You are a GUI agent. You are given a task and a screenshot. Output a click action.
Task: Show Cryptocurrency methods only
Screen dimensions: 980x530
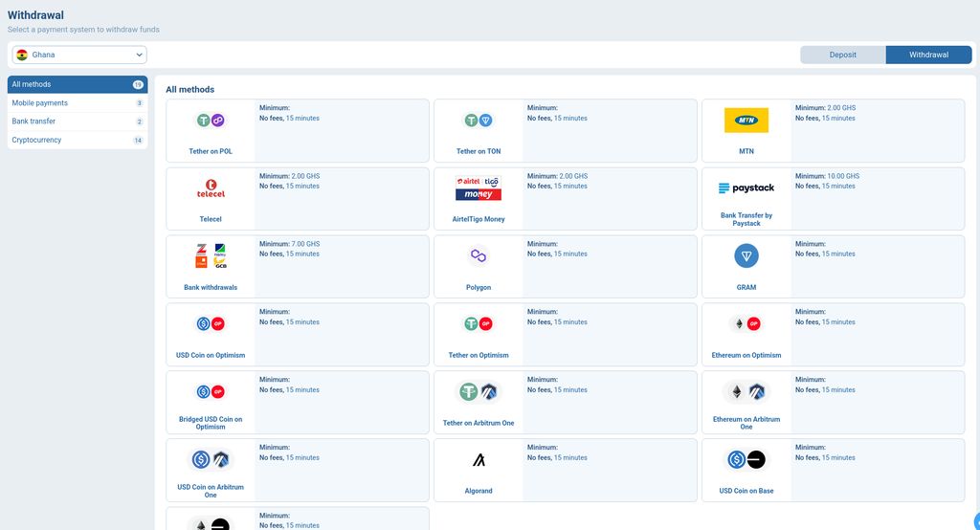coord(78,140)
